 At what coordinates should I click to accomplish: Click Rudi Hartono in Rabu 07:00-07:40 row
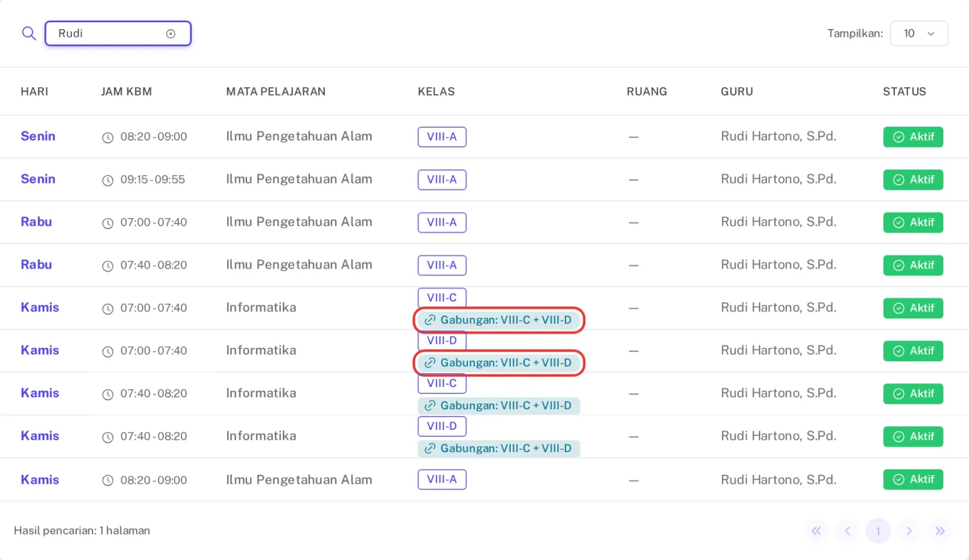click(779, 222)
